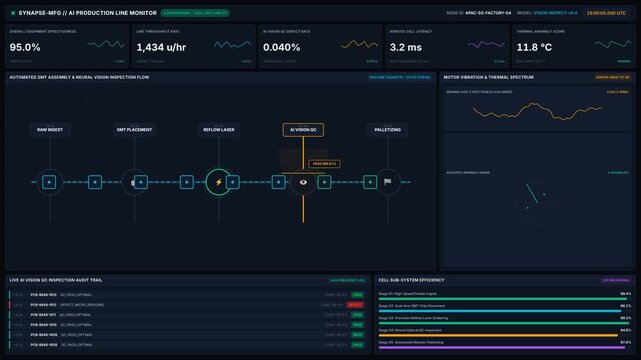Click the throughput sparkline beside 1,434 u/hr
This screenshot has width=641, height=360.
[x=233, y=44]
